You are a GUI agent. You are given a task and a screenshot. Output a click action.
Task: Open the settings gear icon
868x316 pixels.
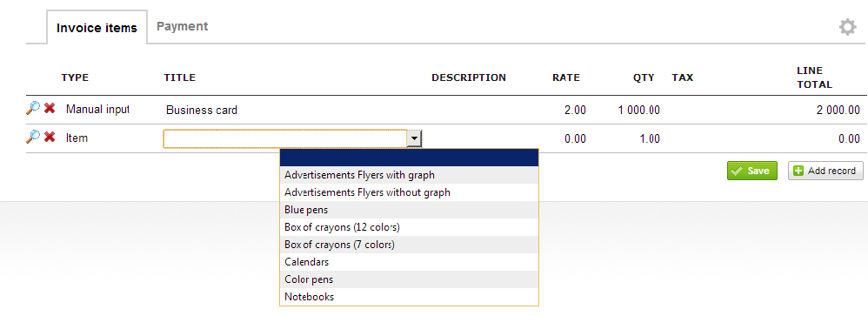847,27
